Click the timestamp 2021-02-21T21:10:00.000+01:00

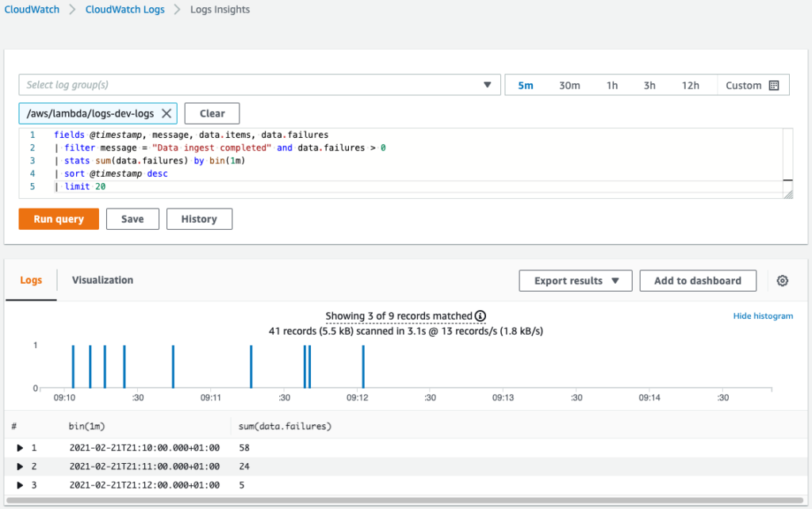tap(144, 448)
